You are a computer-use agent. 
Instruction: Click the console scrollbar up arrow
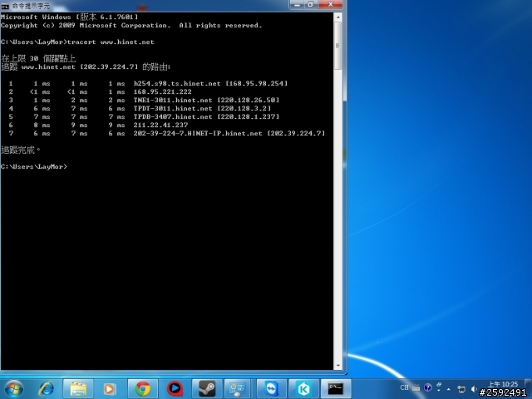[x=338, y=17]
